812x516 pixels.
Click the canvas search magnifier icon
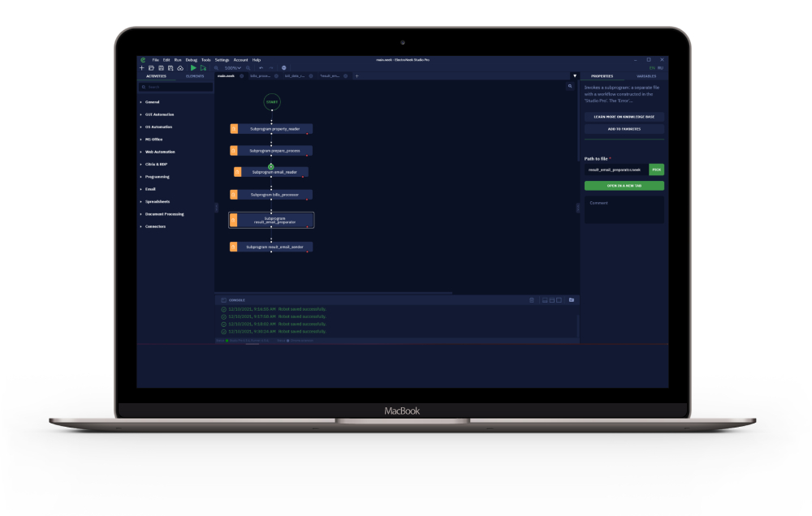[570, 87]
